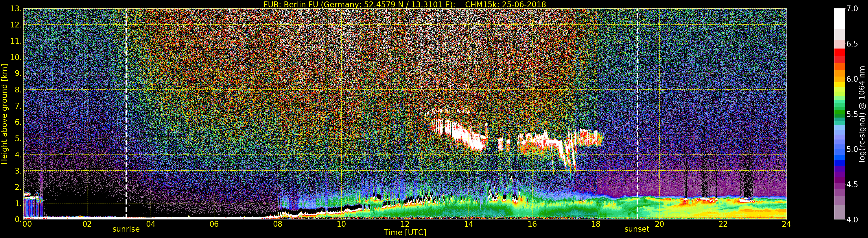Click the 'Time [UTC]' axis label
The width and height of the screenshot is (868, 238).
(x=405, y=232)
